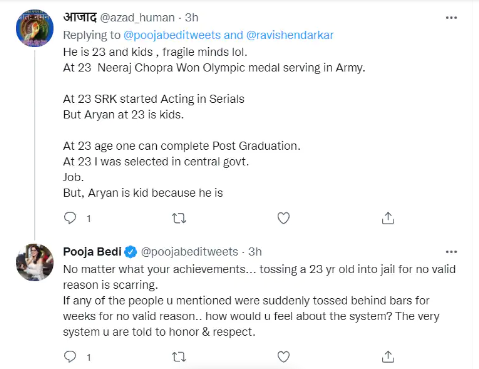Open the @ravishendarkar mention link

(290, 35)
